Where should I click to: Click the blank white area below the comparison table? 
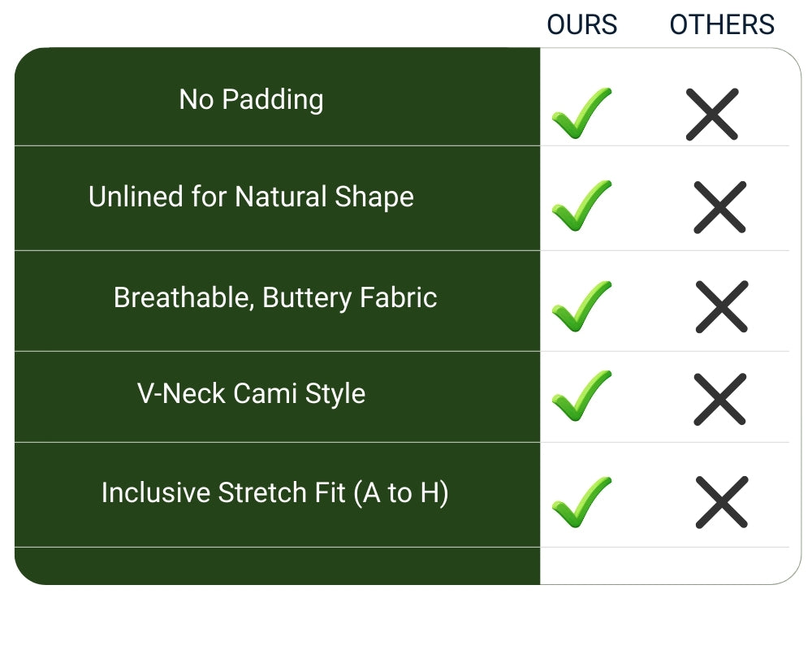406,617
